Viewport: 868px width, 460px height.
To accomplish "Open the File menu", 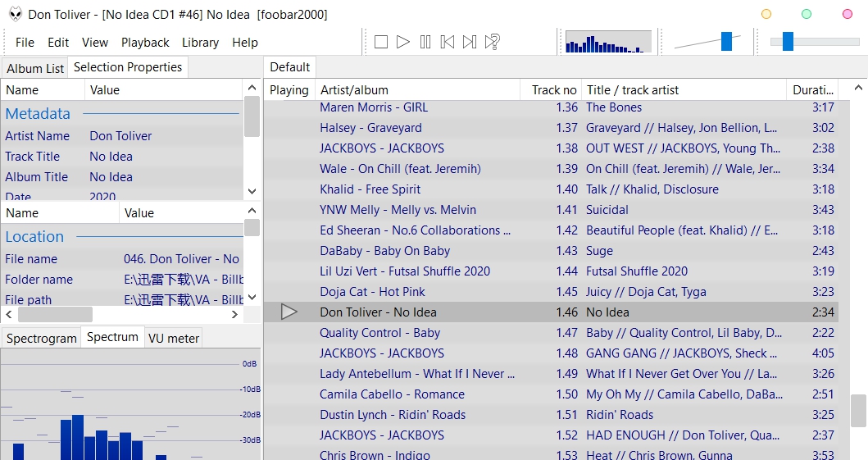I will 25,43.
